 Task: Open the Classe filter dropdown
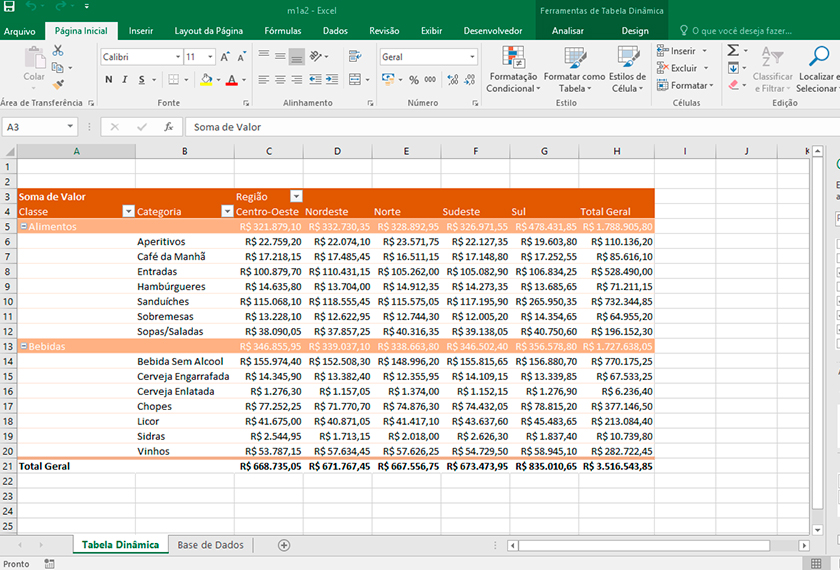tap(129, 212)
